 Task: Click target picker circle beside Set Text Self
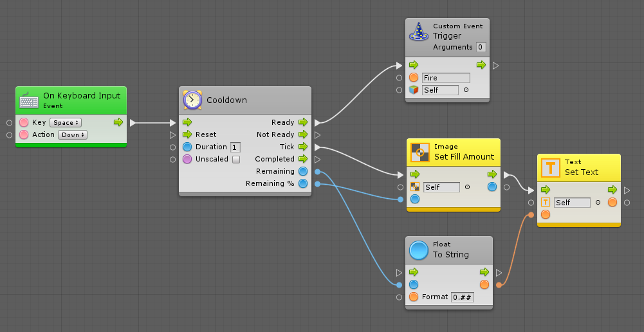598,203
